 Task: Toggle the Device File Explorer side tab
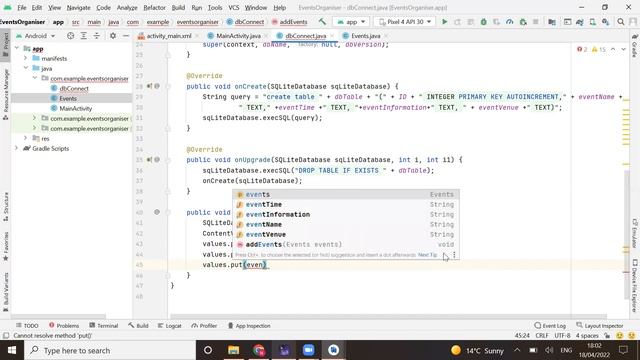tap(635, 286)
